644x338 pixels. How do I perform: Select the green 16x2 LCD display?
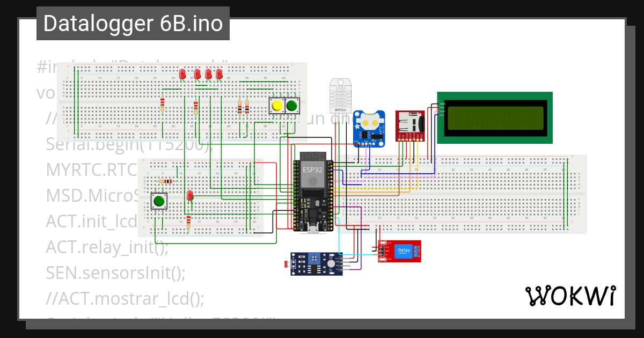tap(495, 117)
